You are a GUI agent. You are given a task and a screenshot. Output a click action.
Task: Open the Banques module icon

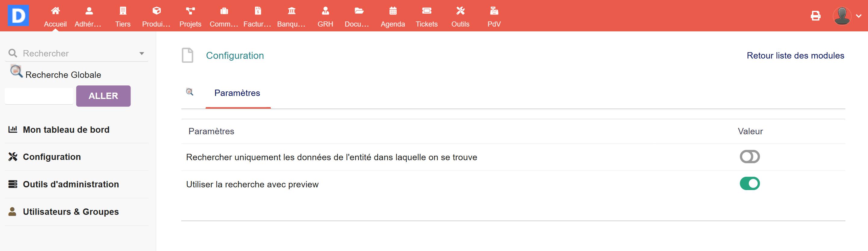click(291, 11)
